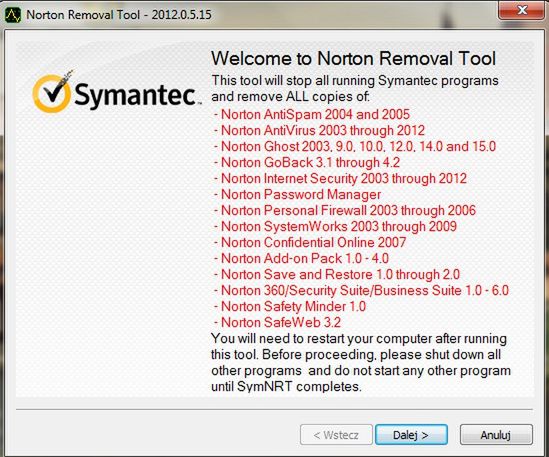The width and height of the screenshot is (549, 457).
Task: Click the Norton SafeWeb 3.2 line
Action: click(277, 323)
